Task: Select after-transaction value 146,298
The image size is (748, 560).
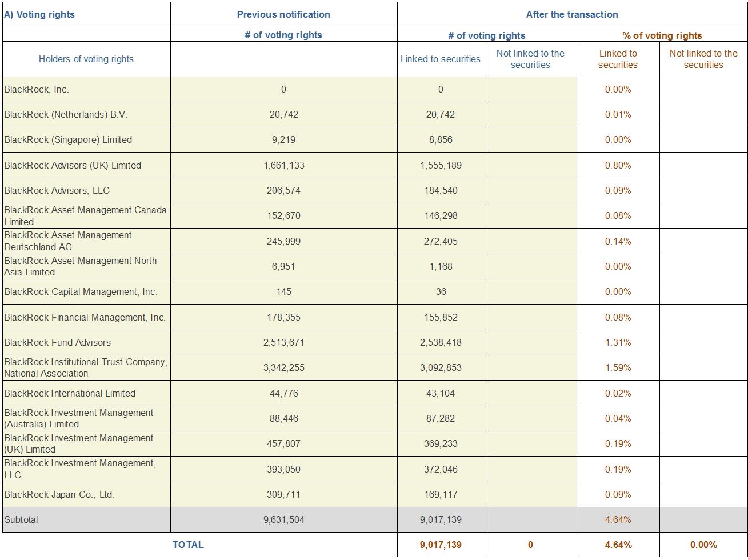Action: tap(441, 215)
